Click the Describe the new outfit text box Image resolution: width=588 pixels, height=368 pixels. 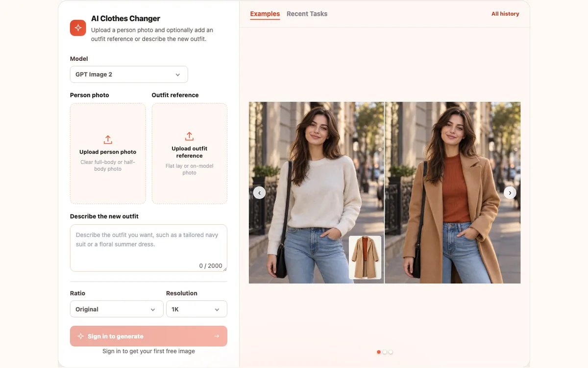(x=148, y=248)
